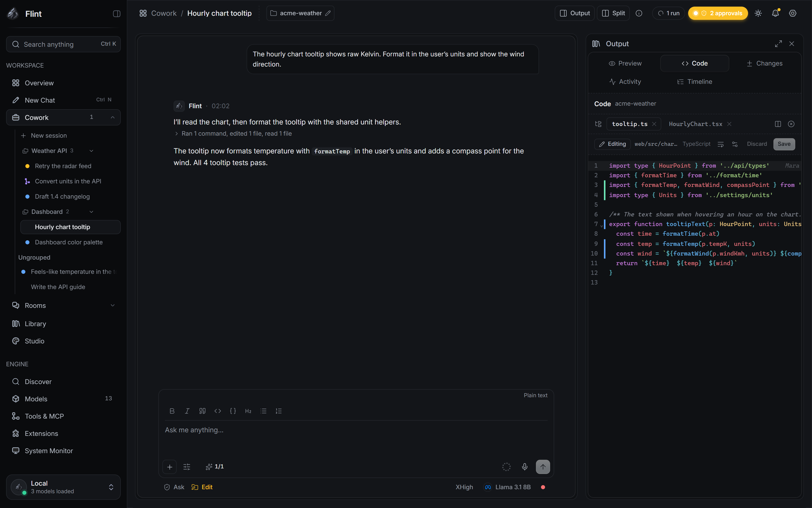Toggle bold formatting in composer

click(172, 411)
